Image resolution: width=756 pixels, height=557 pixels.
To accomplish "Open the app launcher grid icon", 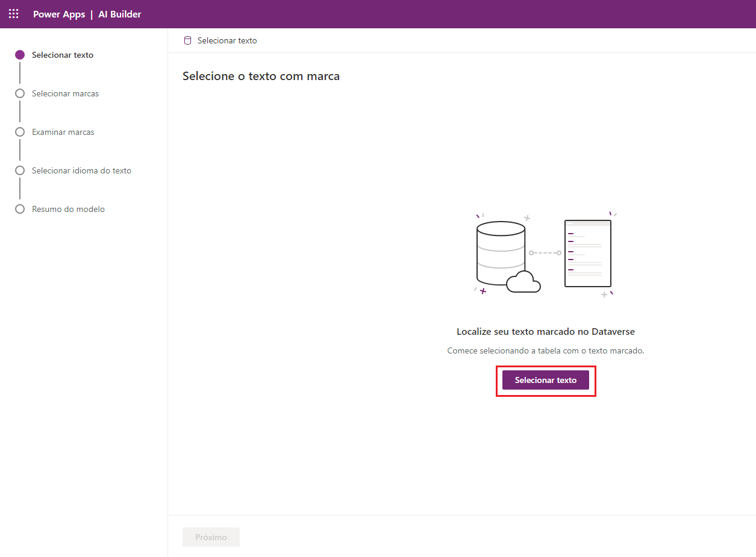I will click(x=13, y=13).
